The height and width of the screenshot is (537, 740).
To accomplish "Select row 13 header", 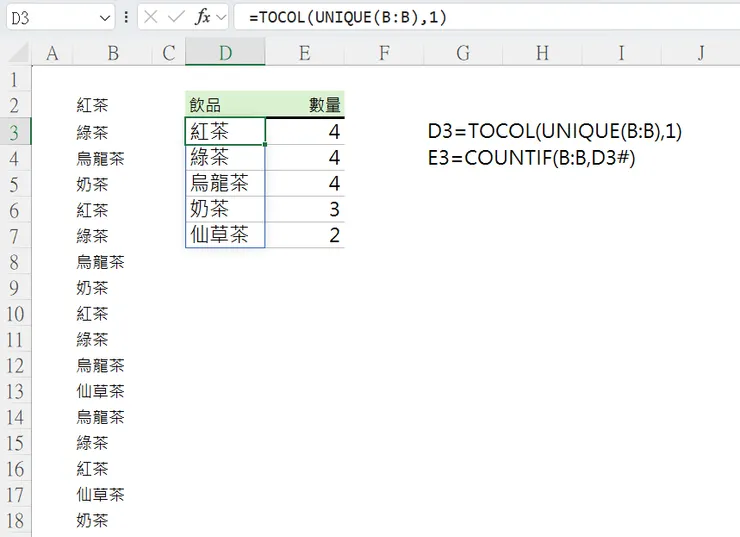I will point(15,391).
